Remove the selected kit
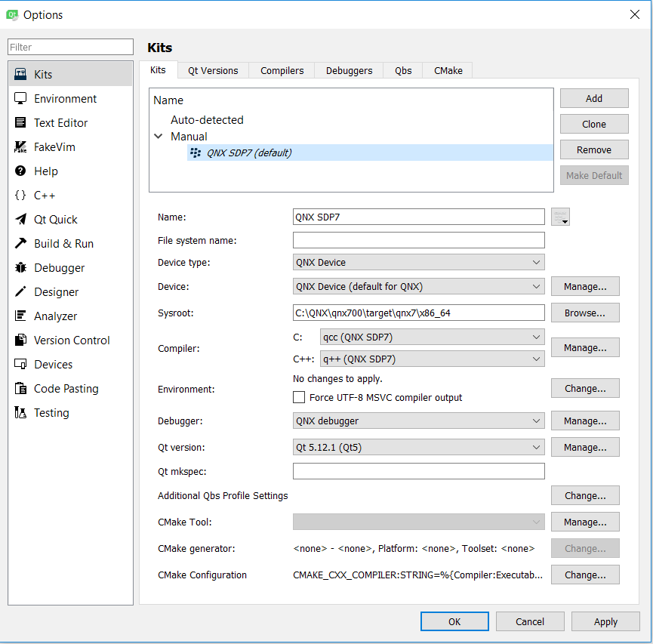 click(594, 149)
